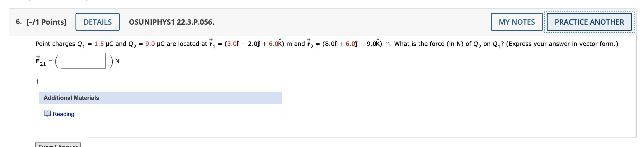Click the Reading link
This screenshot has height=147, width=644.
point(63,114)
